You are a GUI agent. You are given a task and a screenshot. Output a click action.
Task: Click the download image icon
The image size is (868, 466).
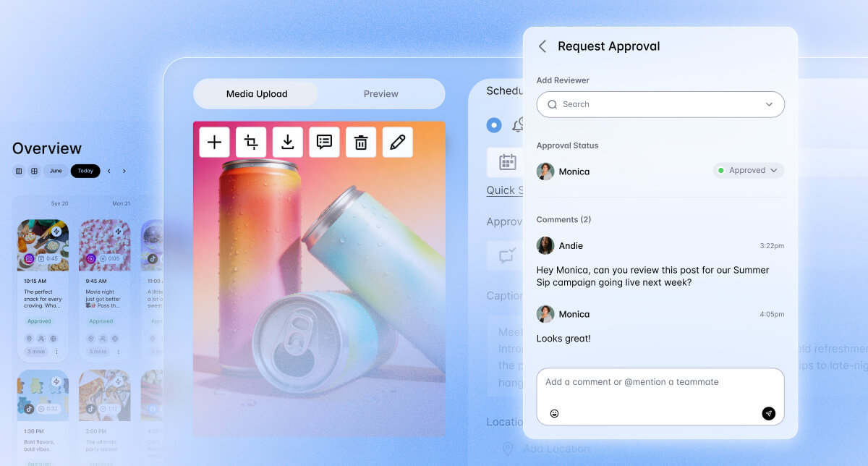[288, 142]
